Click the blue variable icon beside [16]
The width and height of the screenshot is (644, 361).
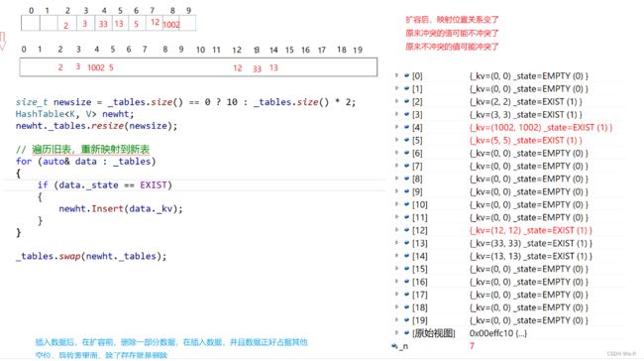click(x=406, y=282)
